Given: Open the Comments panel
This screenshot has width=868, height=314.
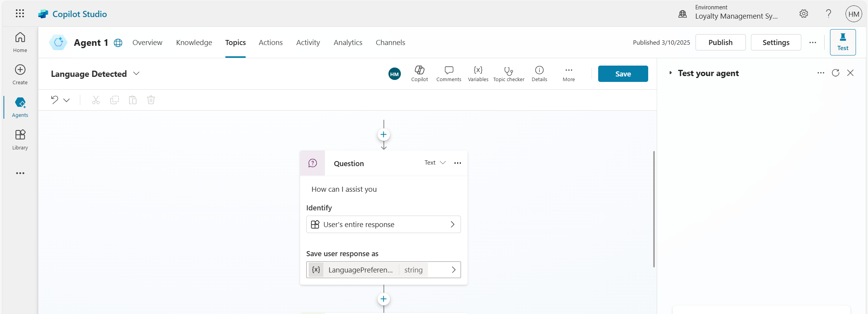Looking at the screenshot, I should [x=449, y=74].
